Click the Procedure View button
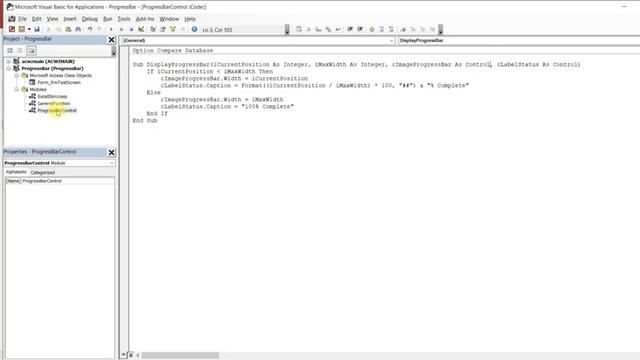 (123, 355)
